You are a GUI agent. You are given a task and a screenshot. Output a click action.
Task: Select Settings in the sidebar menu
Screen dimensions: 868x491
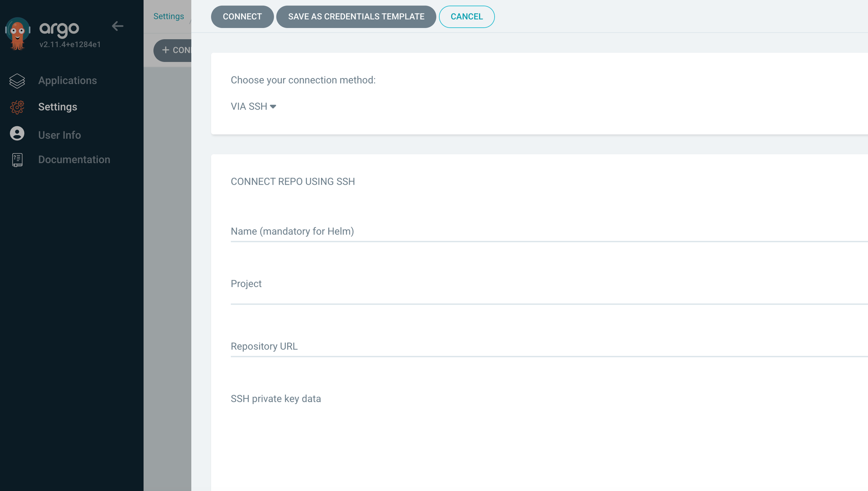click(58, 107)
